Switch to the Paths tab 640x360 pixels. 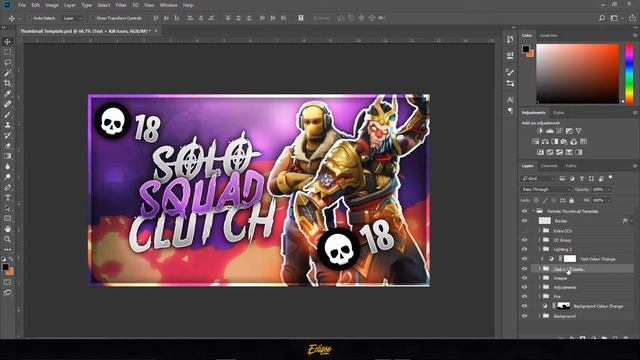(571, 166)
